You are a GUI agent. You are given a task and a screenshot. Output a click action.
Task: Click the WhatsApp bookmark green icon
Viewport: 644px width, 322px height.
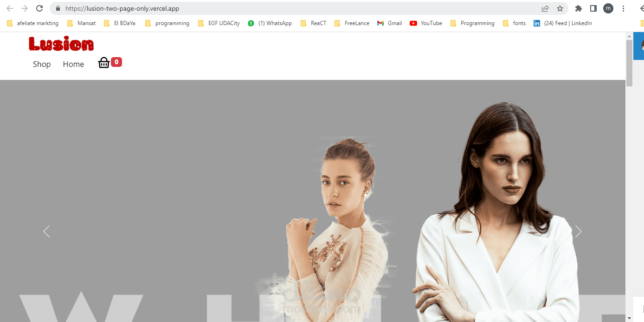click(x=251, y=23)
